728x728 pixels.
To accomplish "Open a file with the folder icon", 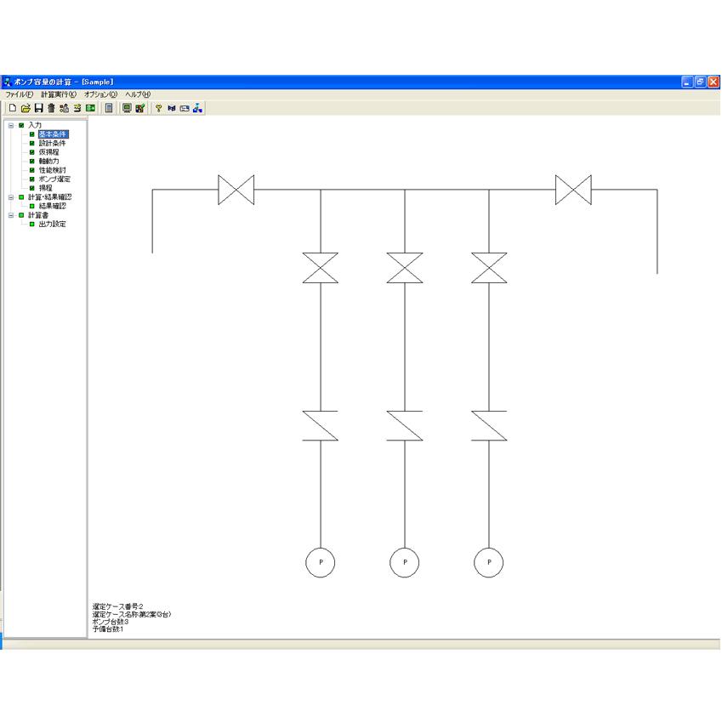I will [x=26, y=108].
